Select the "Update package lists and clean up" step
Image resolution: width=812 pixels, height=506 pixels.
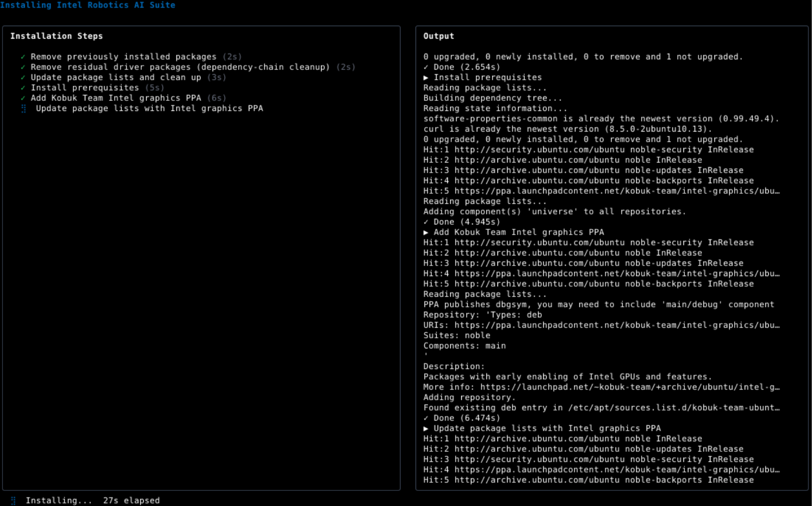[116, 77]
